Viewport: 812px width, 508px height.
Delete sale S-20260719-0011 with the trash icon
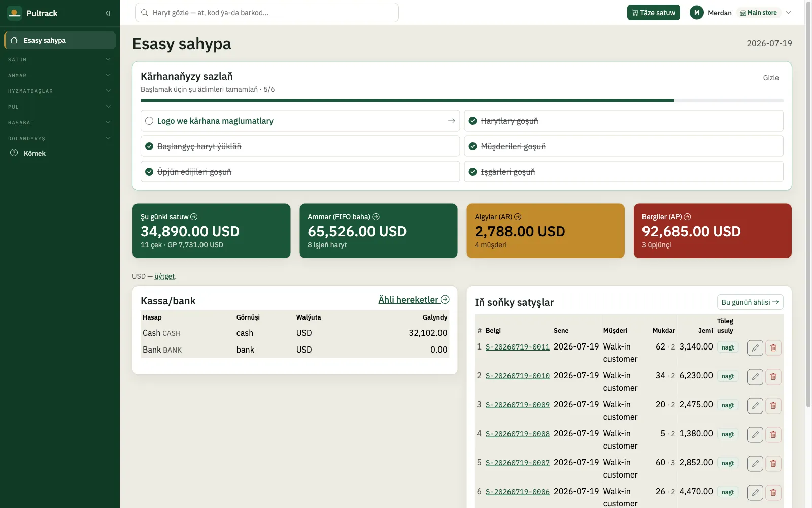point(773,348)
